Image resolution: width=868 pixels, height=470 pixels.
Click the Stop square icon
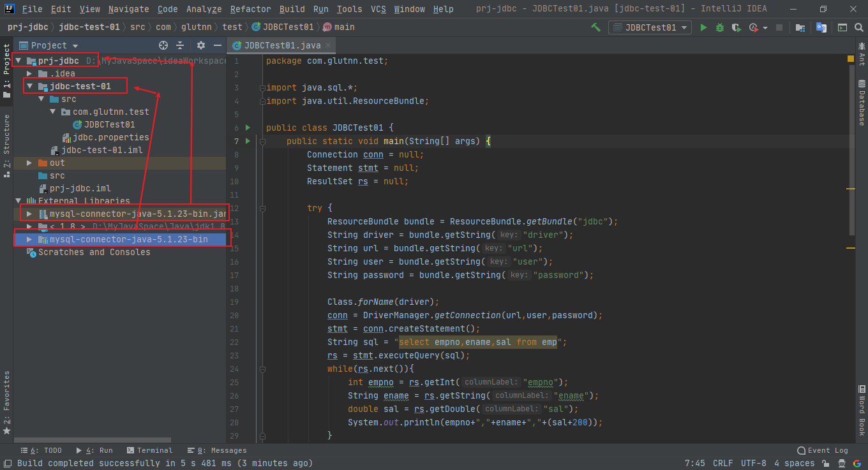click(x=779, y=27)
